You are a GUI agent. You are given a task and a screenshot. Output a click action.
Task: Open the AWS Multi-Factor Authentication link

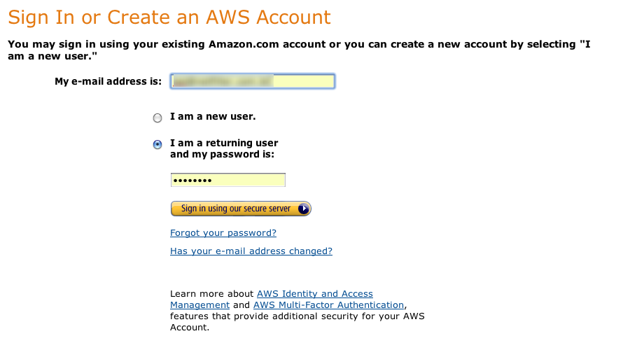tap(328, 305)
